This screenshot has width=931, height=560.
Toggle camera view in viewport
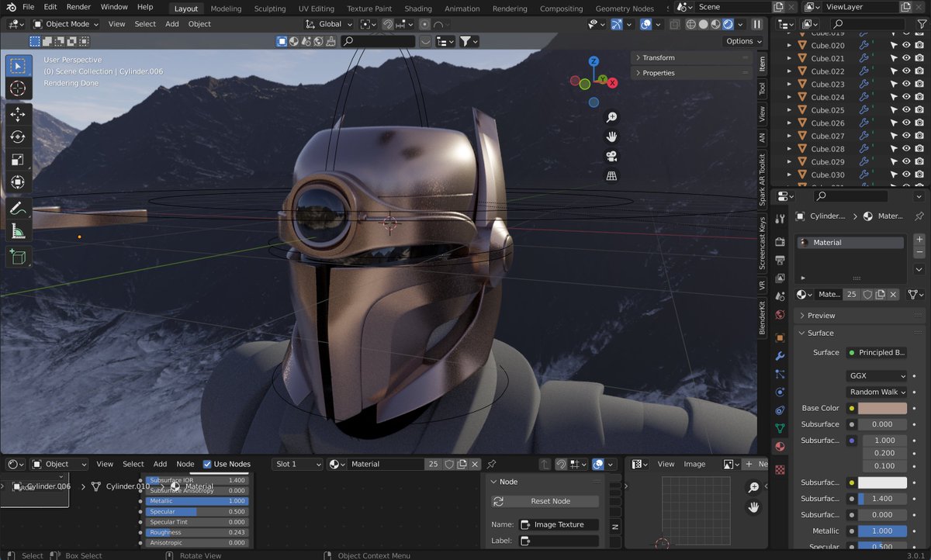(x=611, y=156)
